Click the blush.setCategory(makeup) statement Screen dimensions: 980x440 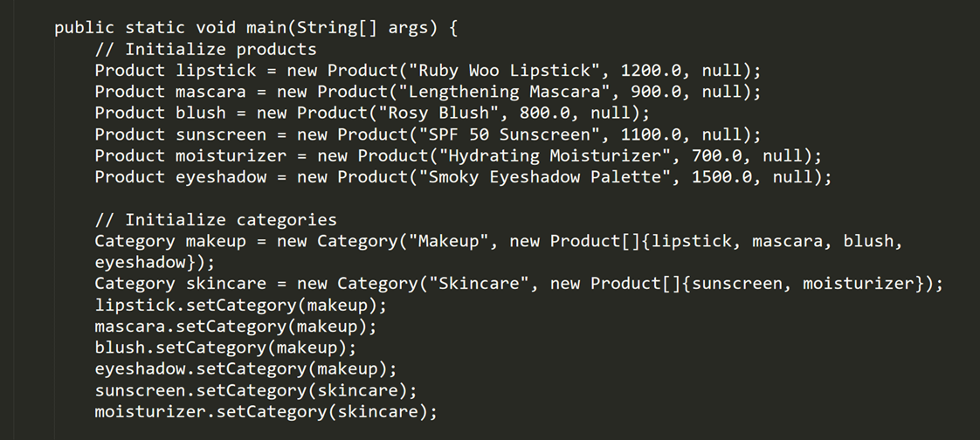point(225,347)
